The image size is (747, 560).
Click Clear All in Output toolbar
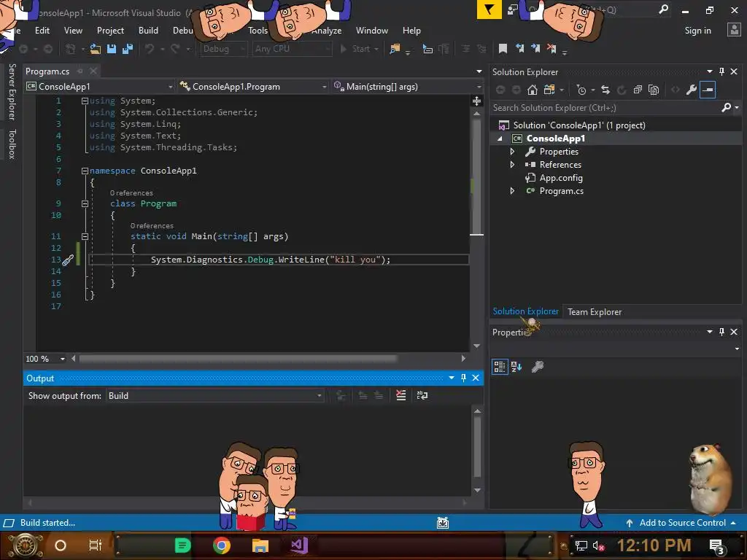[x=401, y=395]
